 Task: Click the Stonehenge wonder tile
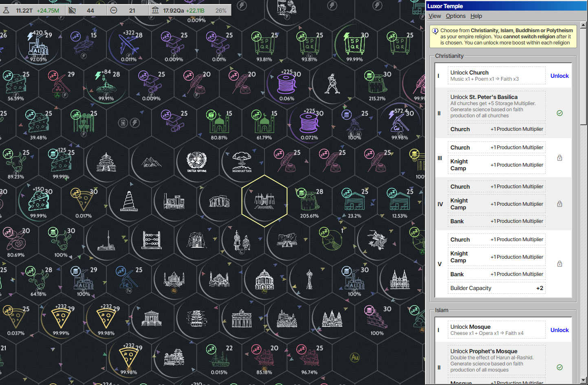220,201
